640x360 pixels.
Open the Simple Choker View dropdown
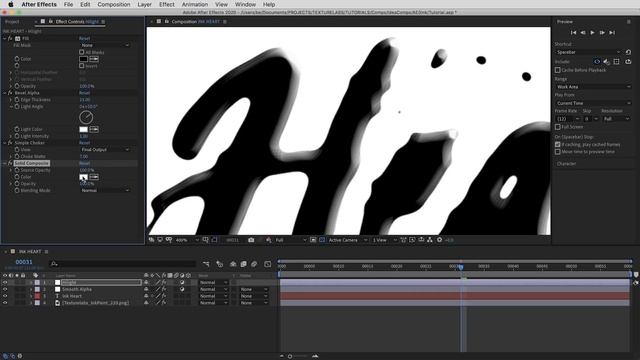pos(105,150)
